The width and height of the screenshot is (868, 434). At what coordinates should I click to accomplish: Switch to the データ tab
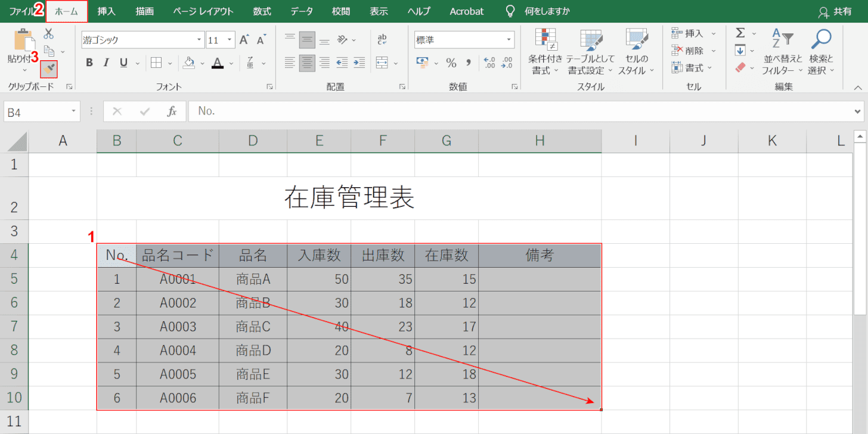302,11
